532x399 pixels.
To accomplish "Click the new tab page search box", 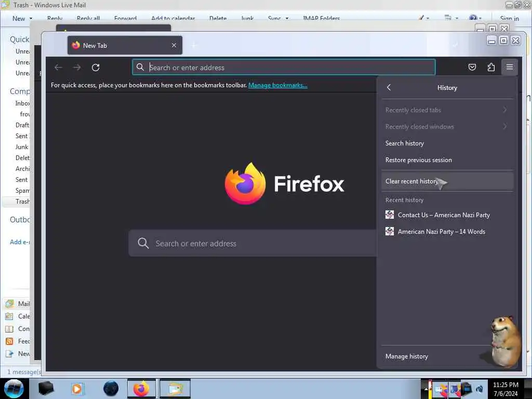I will (252, 243).
